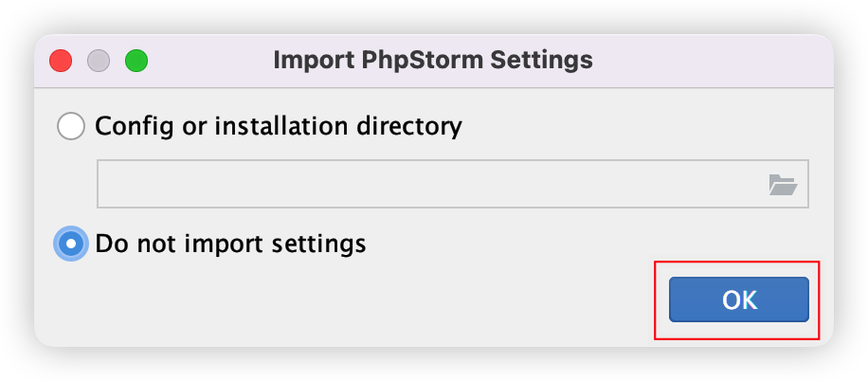Image resolution: width=868 pixels, height=381 pixels.
Task: Choose the option to import from a config directory
Action: tap(71, 126)
